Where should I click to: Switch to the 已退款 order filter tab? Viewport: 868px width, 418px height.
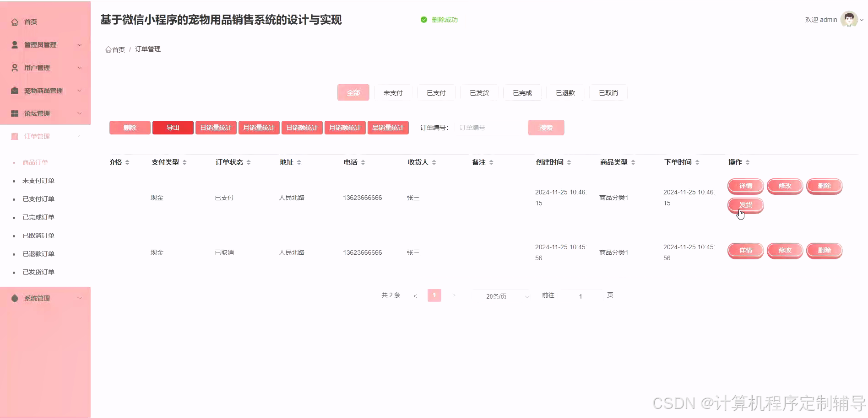[565, 92]
